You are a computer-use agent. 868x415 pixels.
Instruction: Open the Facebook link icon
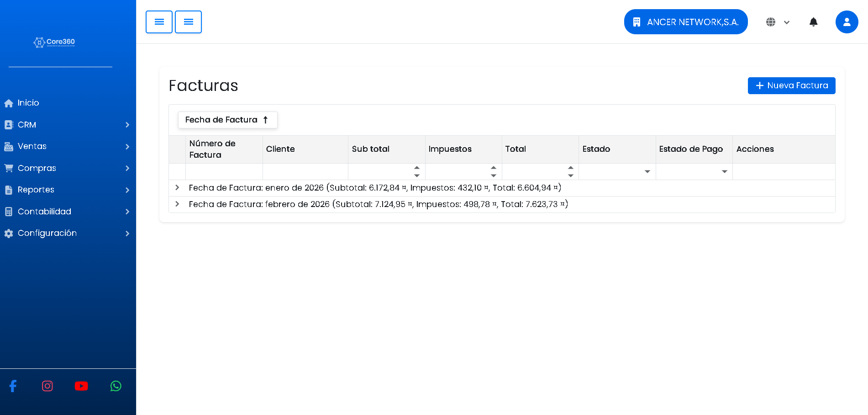click(13, 386)
